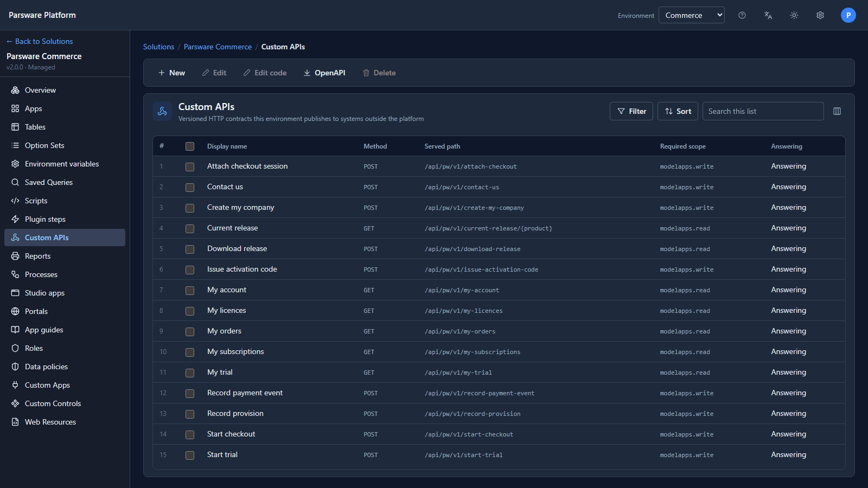Viewport: 868px width, 488px height.
Task: Go Back to Solutions
Action: click(40, 41)
